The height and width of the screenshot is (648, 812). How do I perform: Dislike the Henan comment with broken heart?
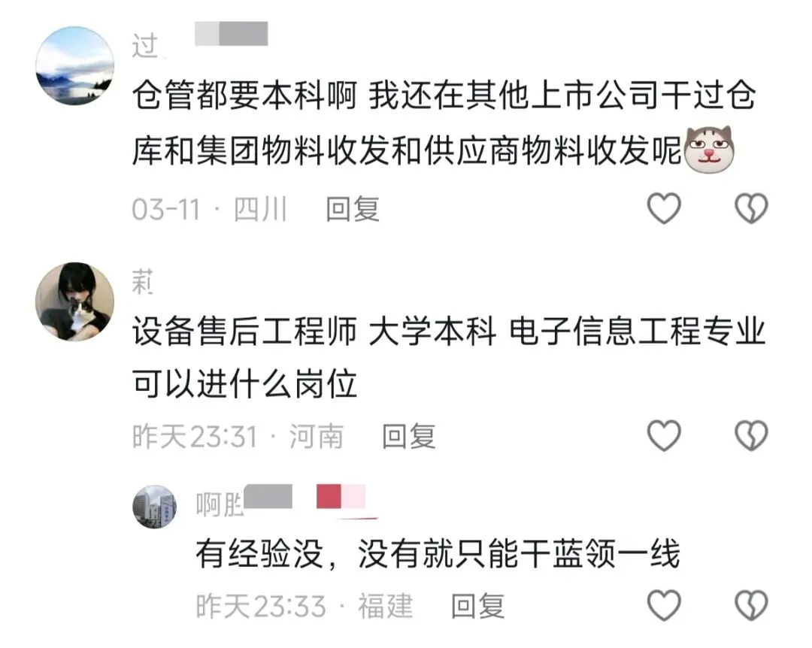tap(751, 435)
